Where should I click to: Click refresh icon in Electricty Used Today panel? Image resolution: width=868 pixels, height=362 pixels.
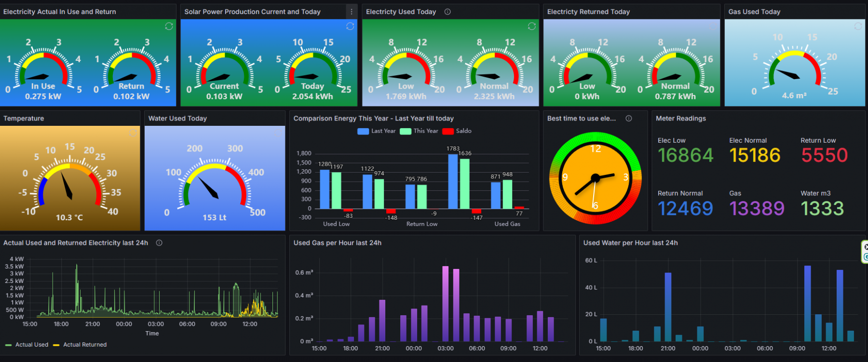pyautogui.click(x=531, y=26)
